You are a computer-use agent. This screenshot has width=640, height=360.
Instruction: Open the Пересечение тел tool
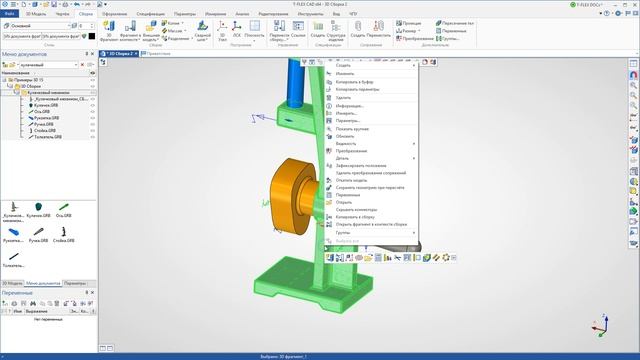click(455, 23)
